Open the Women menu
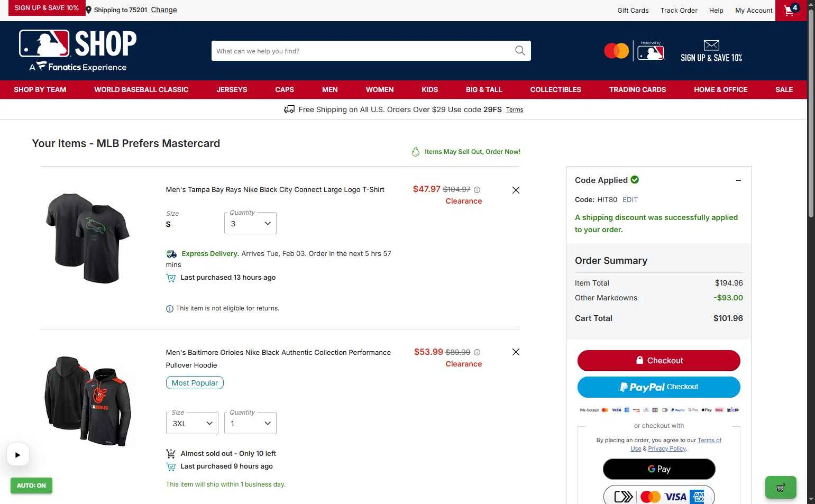This screenshot has height=504, width=815. [x=380, y=89]
